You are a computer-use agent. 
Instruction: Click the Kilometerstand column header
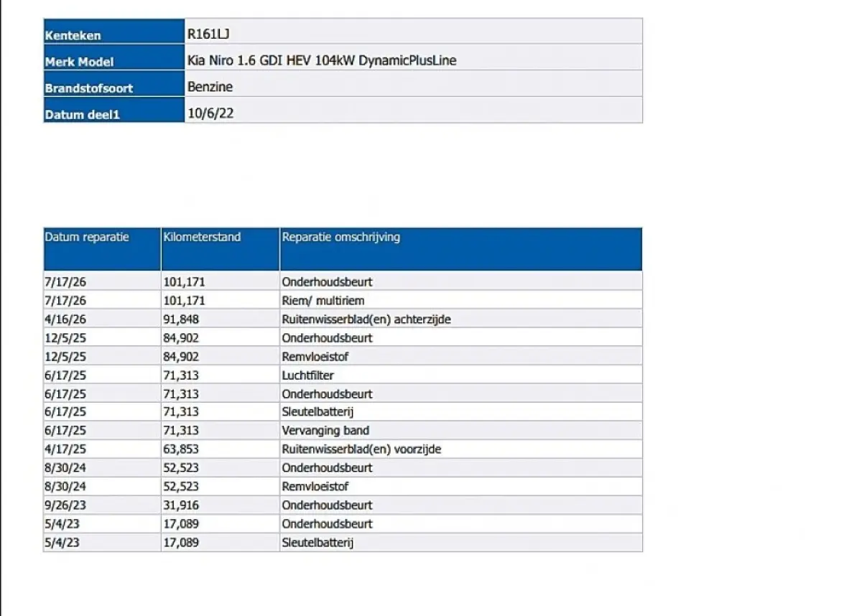(221, 249)
